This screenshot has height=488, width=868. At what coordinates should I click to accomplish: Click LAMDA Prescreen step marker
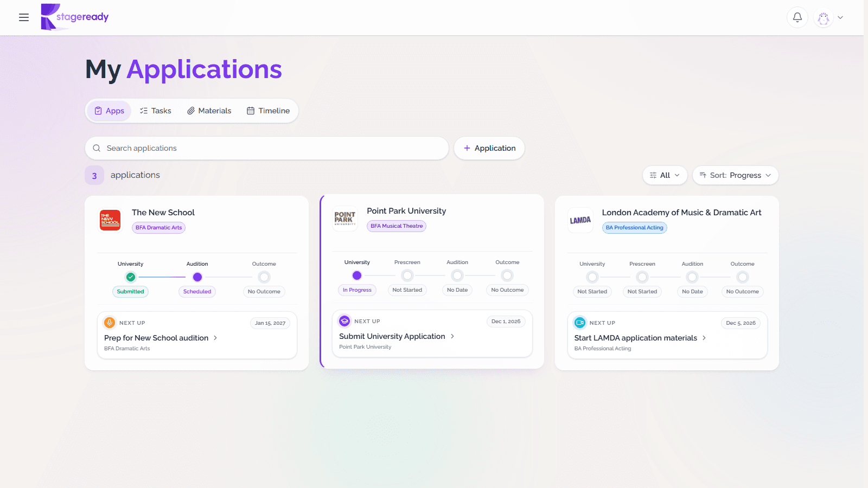(642, 277)
